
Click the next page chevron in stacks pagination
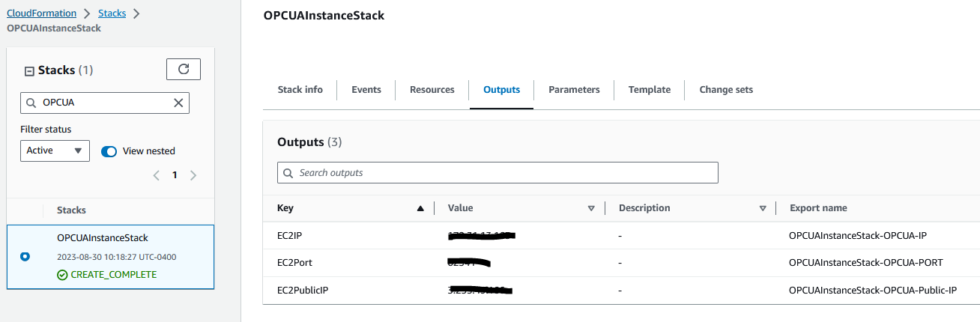[193, 175]
